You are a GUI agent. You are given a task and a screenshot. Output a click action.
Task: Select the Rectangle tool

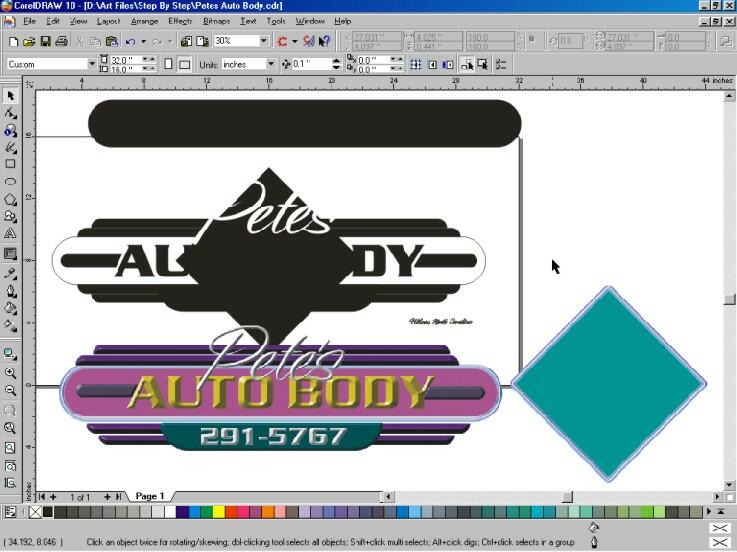(10, 164)
